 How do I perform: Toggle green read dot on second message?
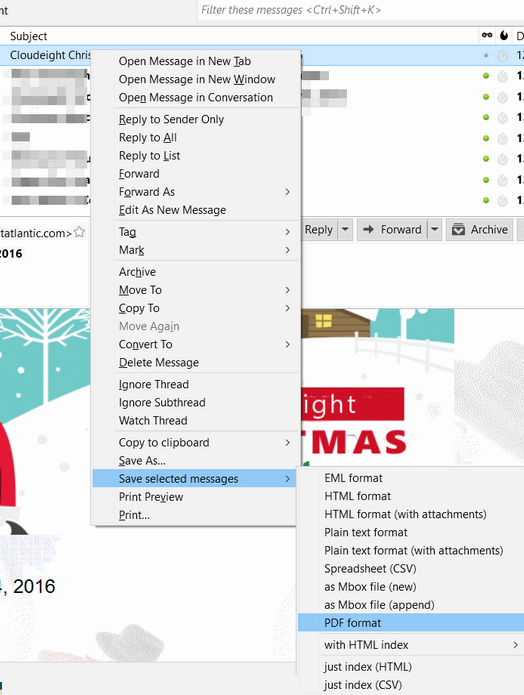(x=486, y=76)
